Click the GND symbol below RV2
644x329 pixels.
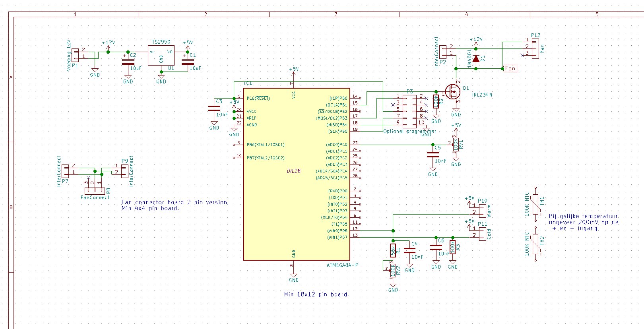pyautogui.click(x=393, y=287)
